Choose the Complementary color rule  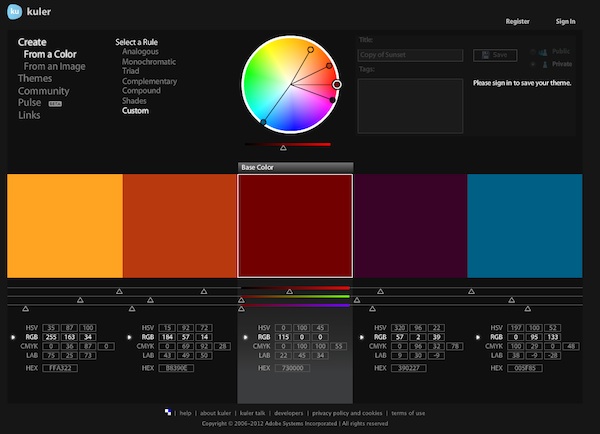[x=150, y=81]
